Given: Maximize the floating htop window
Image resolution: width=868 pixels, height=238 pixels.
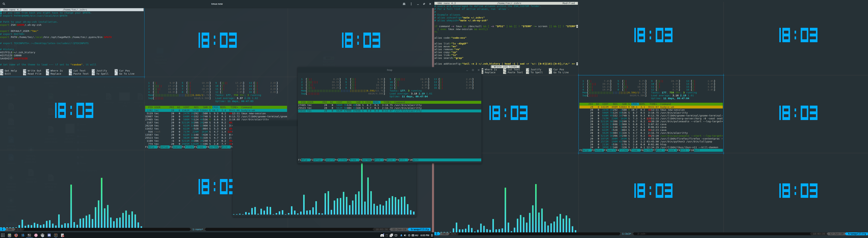Looking at the screenshot, I should [473, 70].
